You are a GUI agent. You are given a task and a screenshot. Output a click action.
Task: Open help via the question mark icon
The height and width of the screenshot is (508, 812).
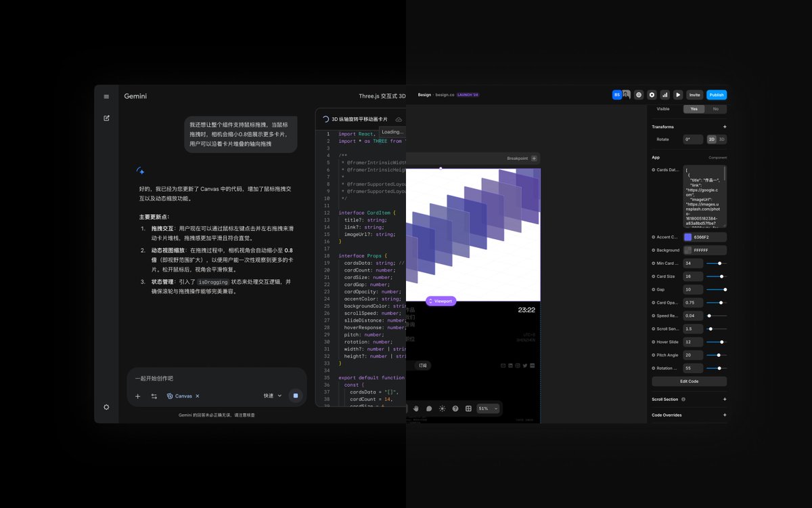click(x=455, y=408)
